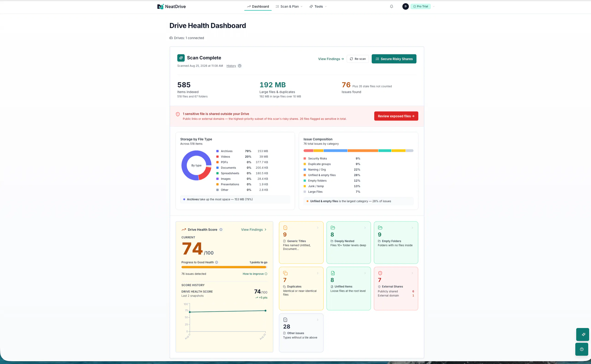Click the Aug 25 point on score chart
The width and height of the screenshot is (591, 364).
pyautogui.click(x=265, y=311)
